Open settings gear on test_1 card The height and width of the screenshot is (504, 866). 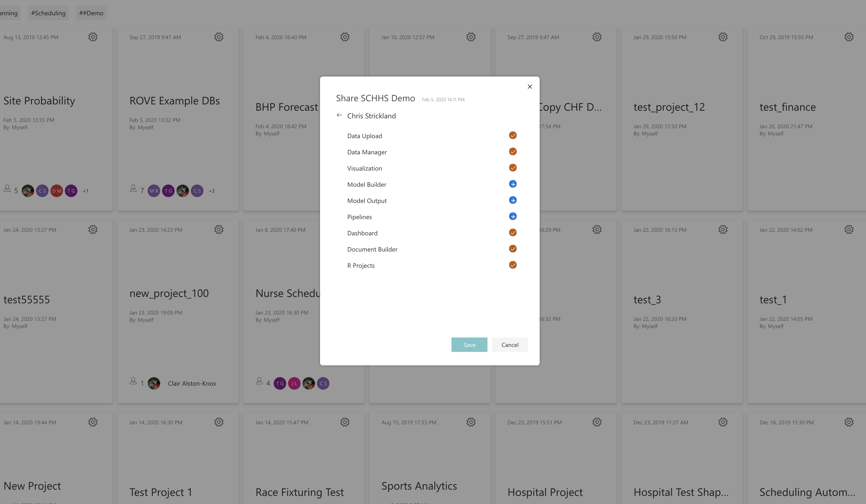[849, 229]
